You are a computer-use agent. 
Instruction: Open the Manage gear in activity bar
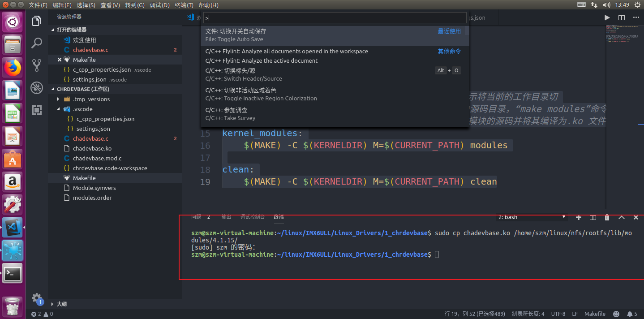pyautogui.click(x=37, y=298)
